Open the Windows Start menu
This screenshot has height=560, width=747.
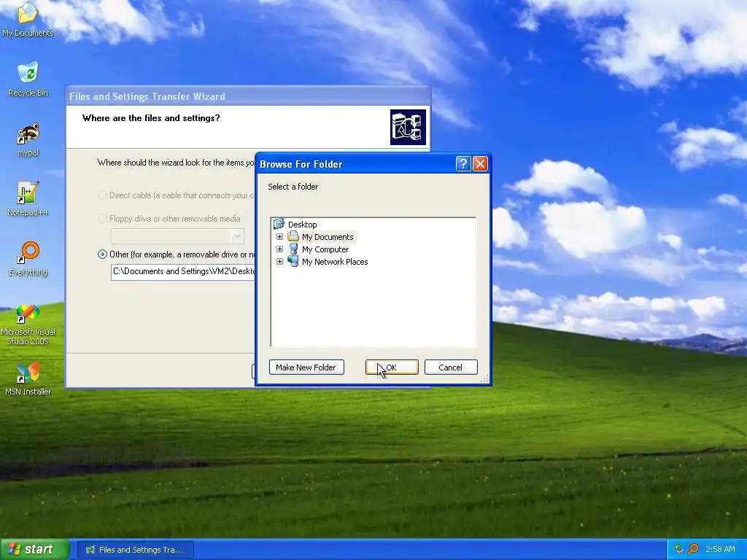tap(34, 549)
